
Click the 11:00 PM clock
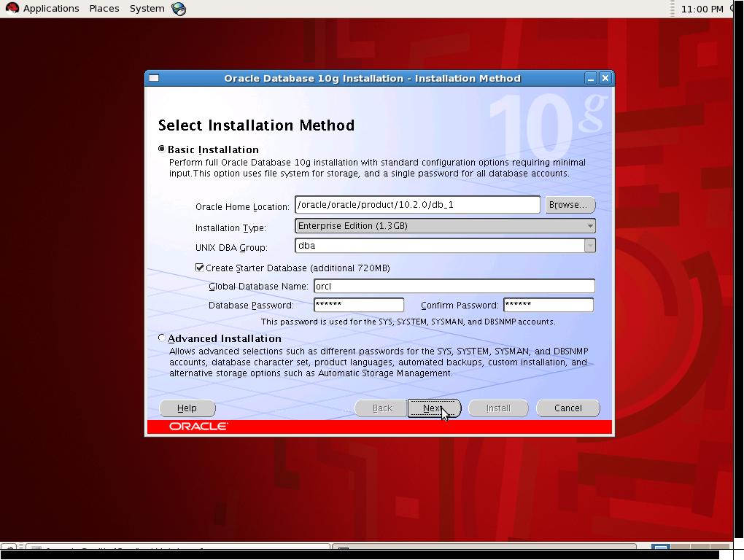(x=702, y=9)
